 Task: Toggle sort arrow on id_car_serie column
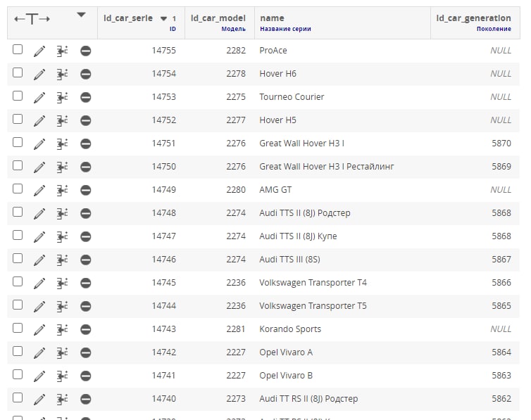point(163,18)
